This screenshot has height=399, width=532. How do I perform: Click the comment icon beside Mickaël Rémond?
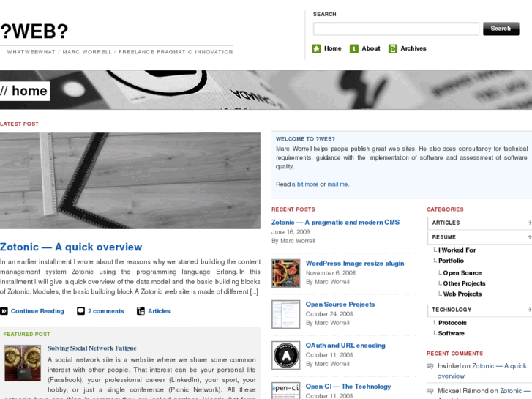(430, 391)
